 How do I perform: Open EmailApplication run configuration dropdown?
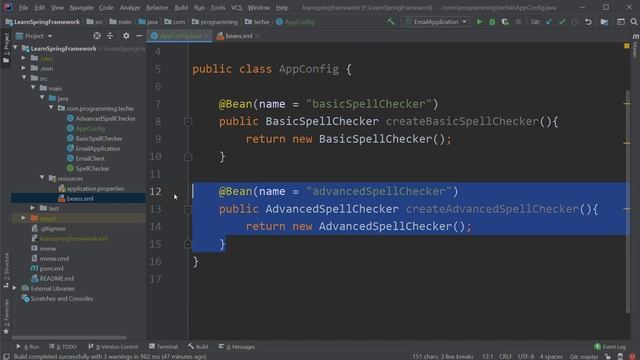436,22
